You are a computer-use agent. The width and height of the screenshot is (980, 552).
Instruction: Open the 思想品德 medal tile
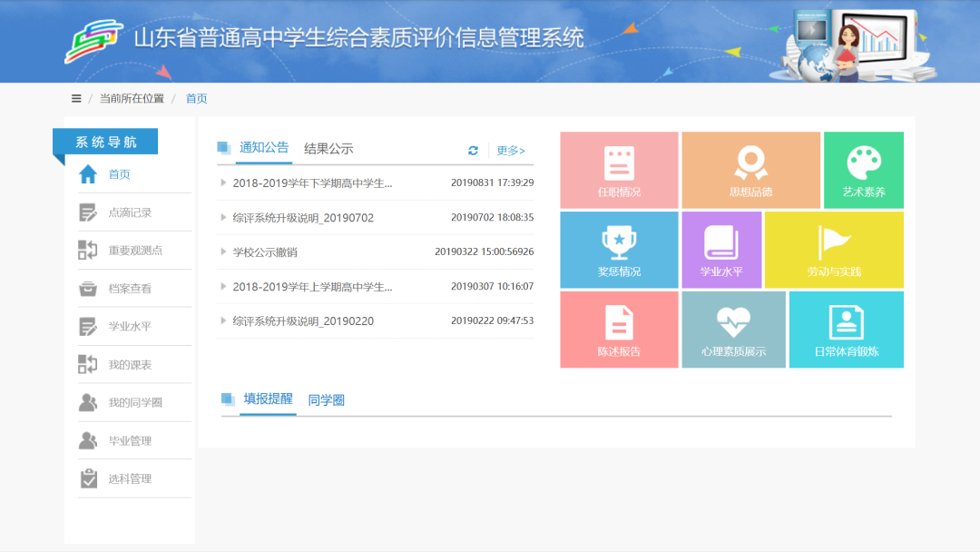coord(750,171)
